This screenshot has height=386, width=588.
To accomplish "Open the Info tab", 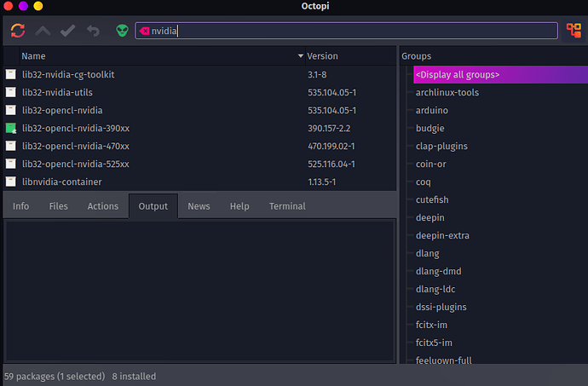I will pos(20,206).
